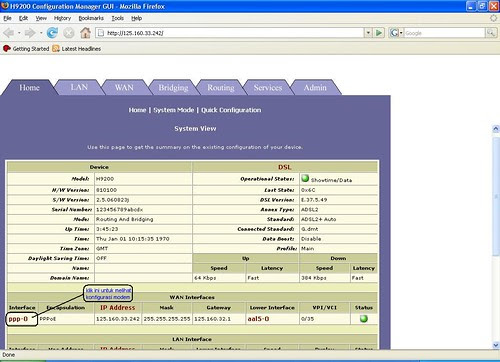Click the Done status bar text
Screen dimensions: 500x362
(x=8, y=355)
